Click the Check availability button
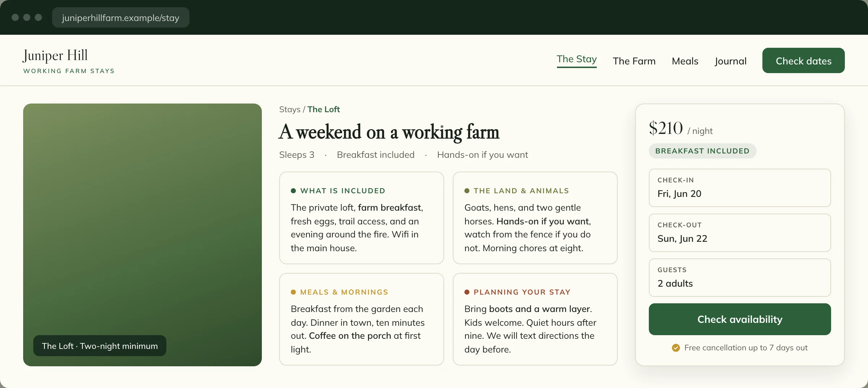Viewport: 868px width, 388px height. pyautogui.click(x=740, y=319)
